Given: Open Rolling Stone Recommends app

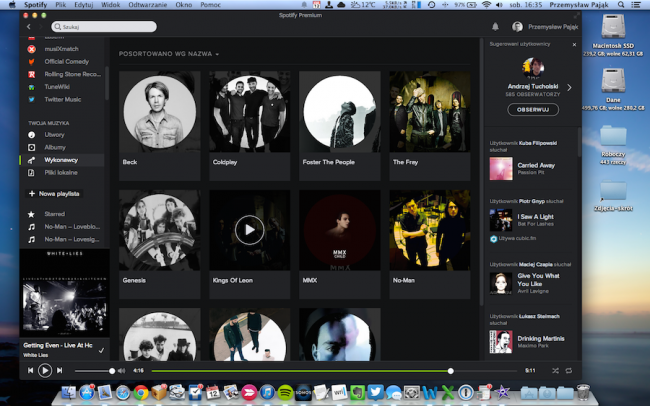Looking at the screenshot, I should coord(73,74).
